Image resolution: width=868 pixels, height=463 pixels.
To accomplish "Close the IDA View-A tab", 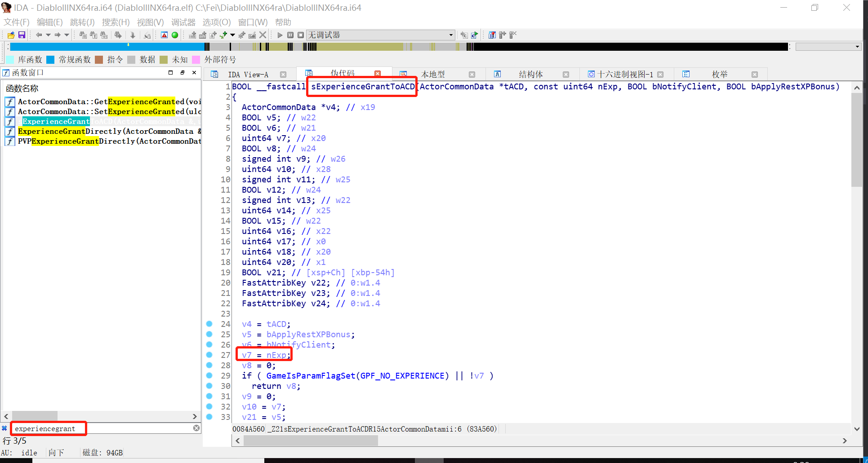I will 283,75.
